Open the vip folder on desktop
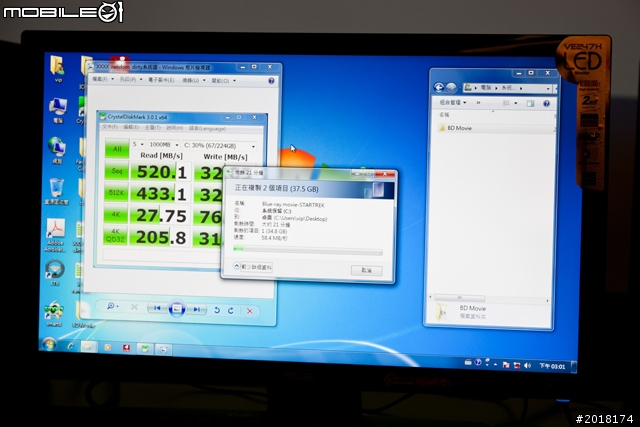The width and height of the screenshot is (640, 427). pyautogui.click(x=58, y=69)
